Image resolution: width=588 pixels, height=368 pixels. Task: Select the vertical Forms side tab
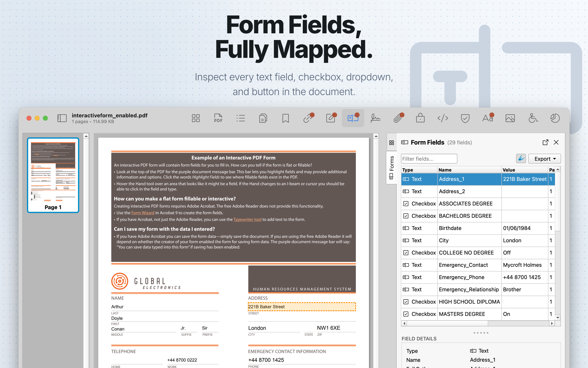tap(391, 168)
